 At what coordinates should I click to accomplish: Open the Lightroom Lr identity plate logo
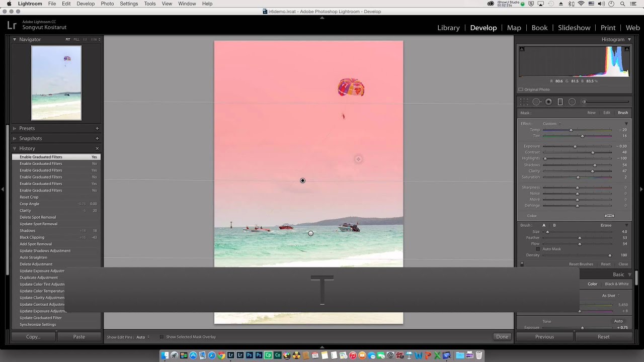(12, 25)
